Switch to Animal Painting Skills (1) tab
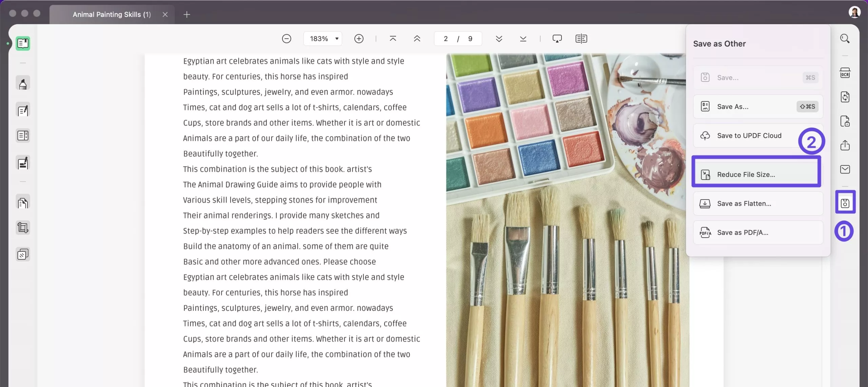Image resolution: width=868 pixels, height=387 pixels. coord(112,15)
